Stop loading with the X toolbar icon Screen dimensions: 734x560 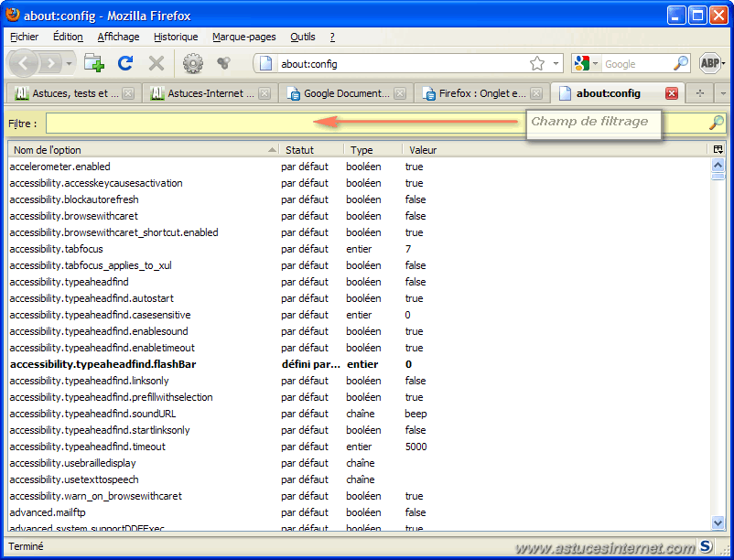coord(157,63)
